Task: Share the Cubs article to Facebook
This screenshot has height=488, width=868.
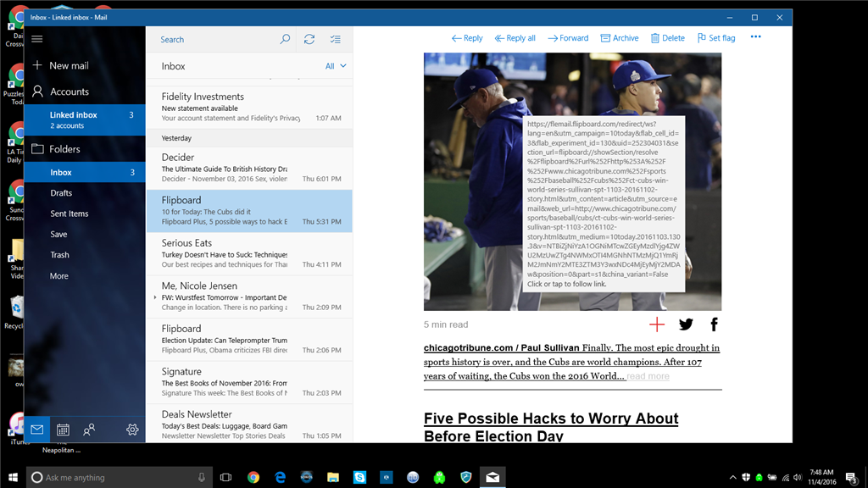Action: pyautogui.click(x=714, y=324)
